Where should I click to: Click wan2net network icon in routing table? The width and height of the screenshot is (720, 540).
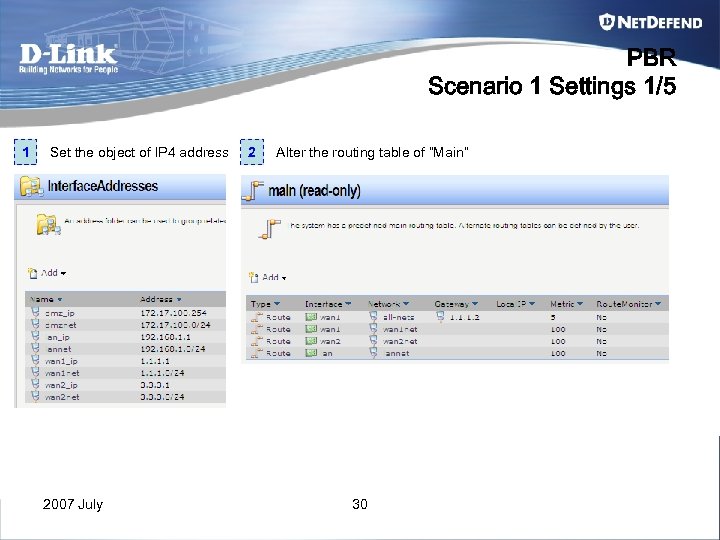[373, 340]
